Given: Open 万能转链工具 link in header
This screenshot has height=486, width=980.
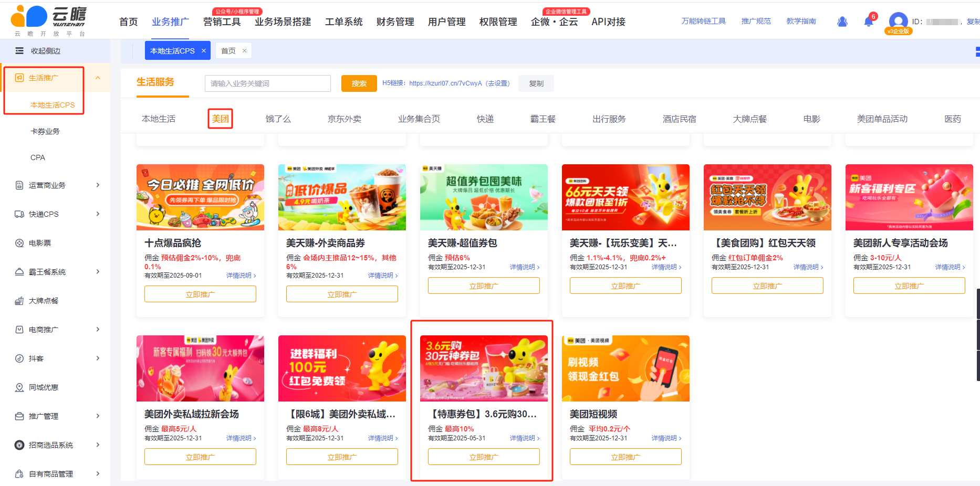Looking at the screenshot, I should tap(703, 21).
